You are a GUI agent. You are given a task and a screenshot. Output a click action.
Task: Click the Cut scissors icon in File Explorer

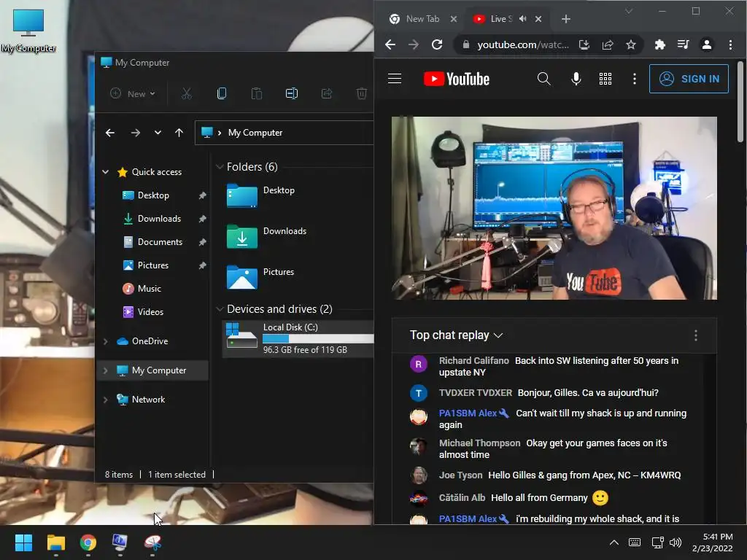[186, 93]
